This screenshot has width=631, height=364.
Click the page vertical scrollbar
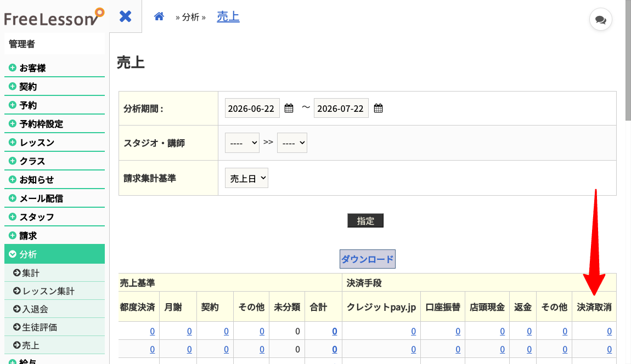pyautogui.click(x=628, y=60)
